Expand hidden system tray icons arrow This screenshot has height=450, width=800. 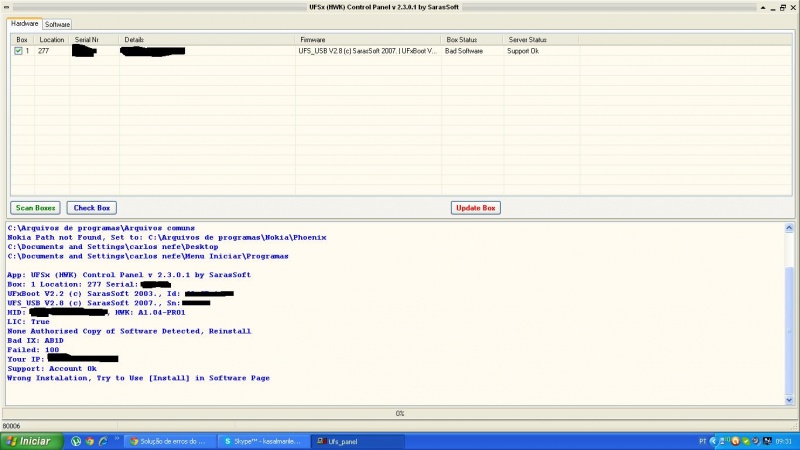pos(713,441)
